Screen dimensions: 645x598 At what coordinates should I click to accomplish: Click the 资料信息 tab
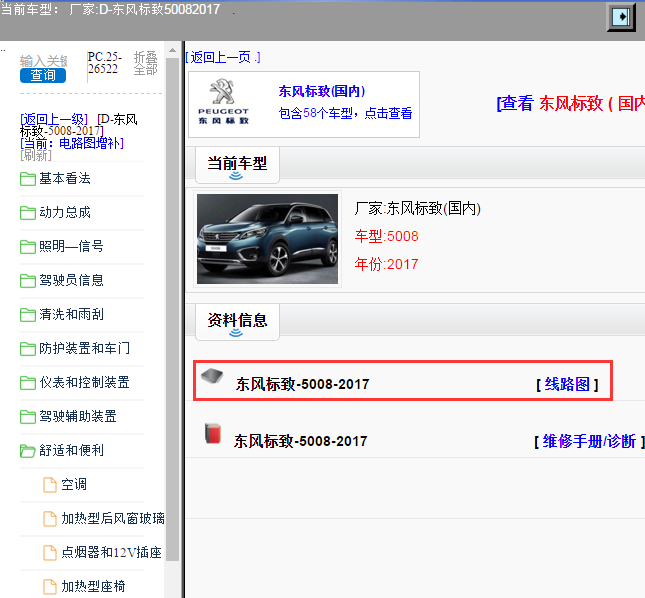pyautogui.click(x=237, y=322)
